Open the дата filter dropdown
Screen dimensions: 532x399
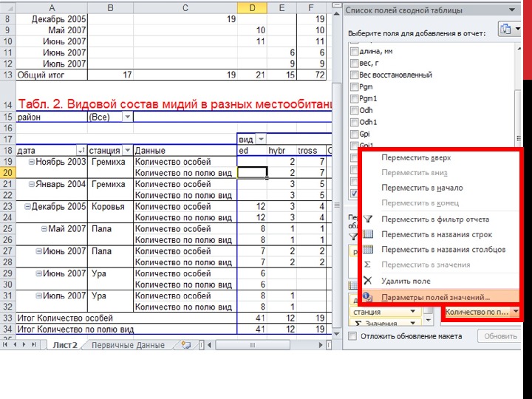(x=81, y=150)
